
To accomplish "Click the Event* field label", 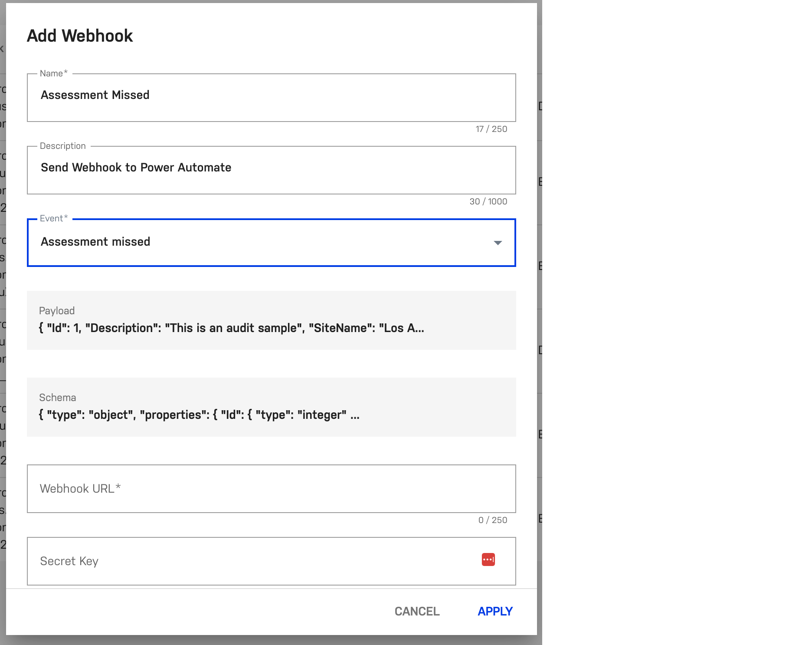I will [x=54, y=218].
